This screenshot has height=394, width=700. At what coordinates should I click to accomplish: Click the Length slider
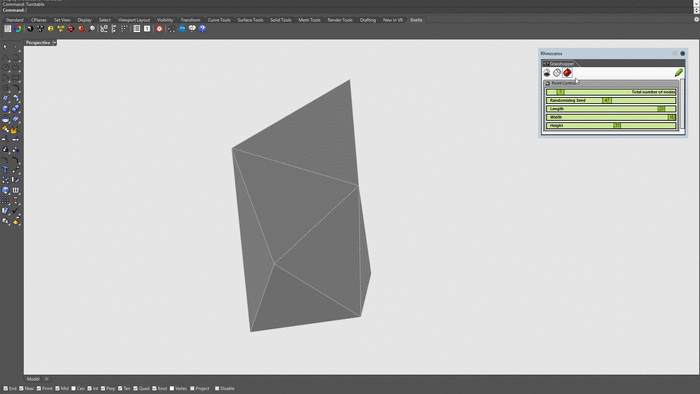pos(611,109)
